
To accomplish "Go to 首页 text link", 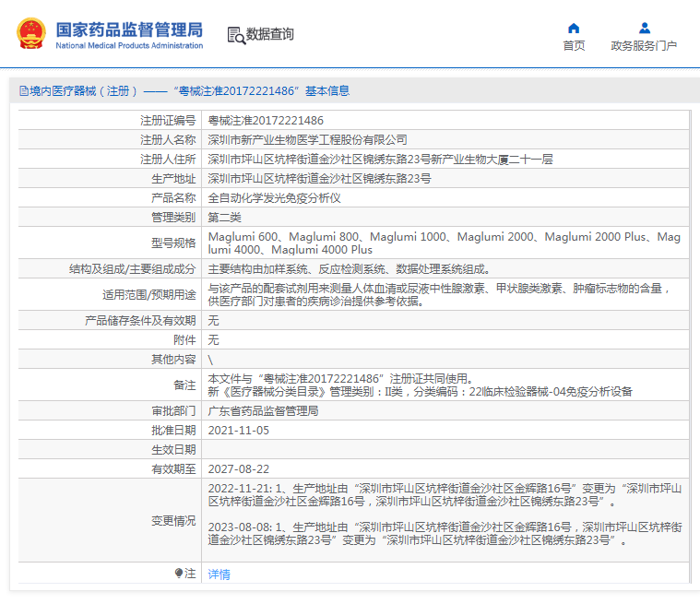I will (x=574, y=45).
